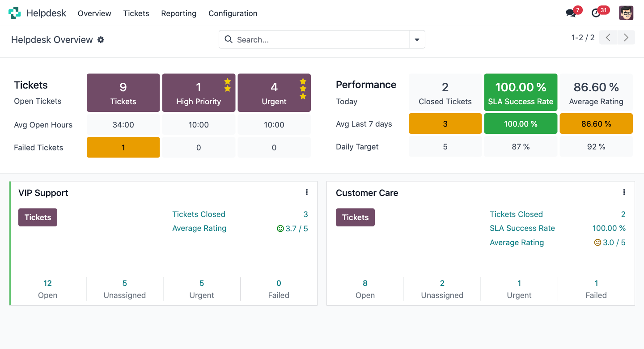Click a star on the Urgent tickets card
The width and height of the screenshot is (644, 349).
[x=303, y=82]
